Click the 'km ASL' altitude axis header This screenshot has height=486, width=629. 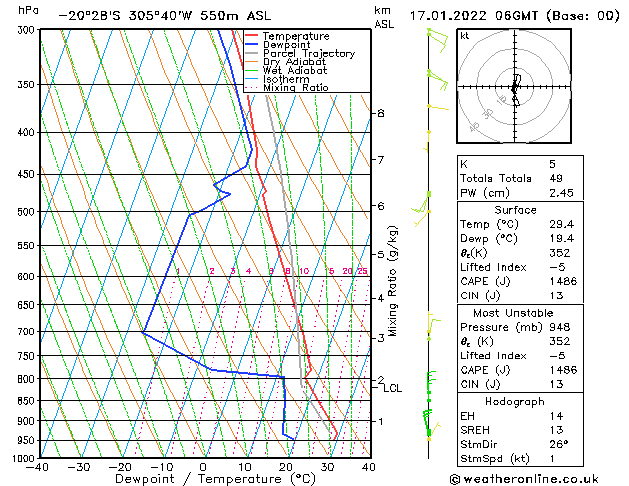click(x=384, y=17)
